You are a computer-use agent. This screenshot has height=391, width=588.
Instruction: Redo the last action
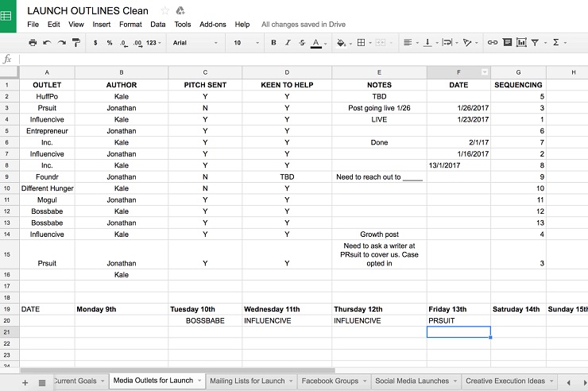61,43
